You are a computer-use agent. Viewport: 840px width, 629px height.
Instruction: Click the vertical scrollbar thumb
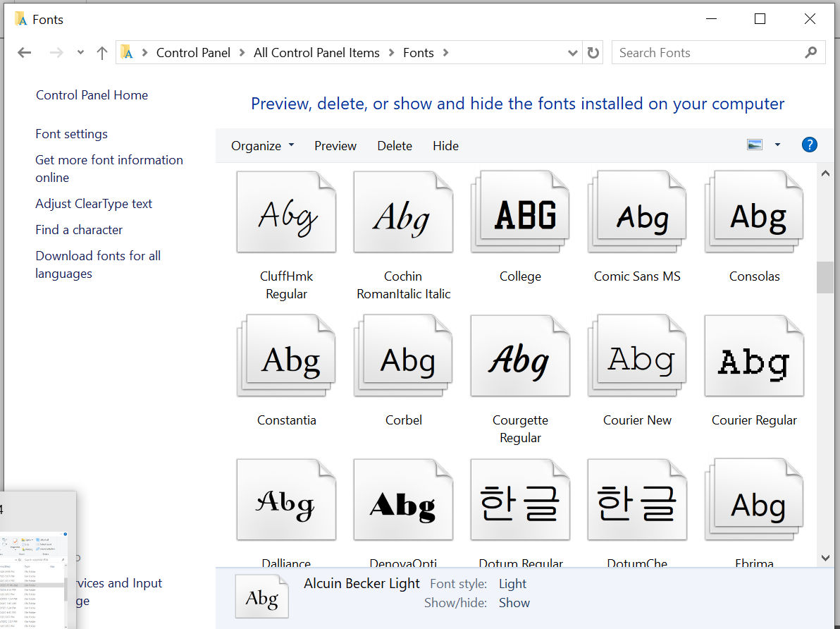(x=825, y=277)
